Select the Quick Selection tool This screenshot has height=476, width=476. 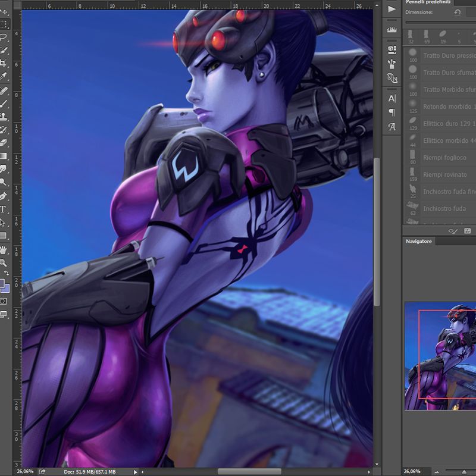coord(4,50)
